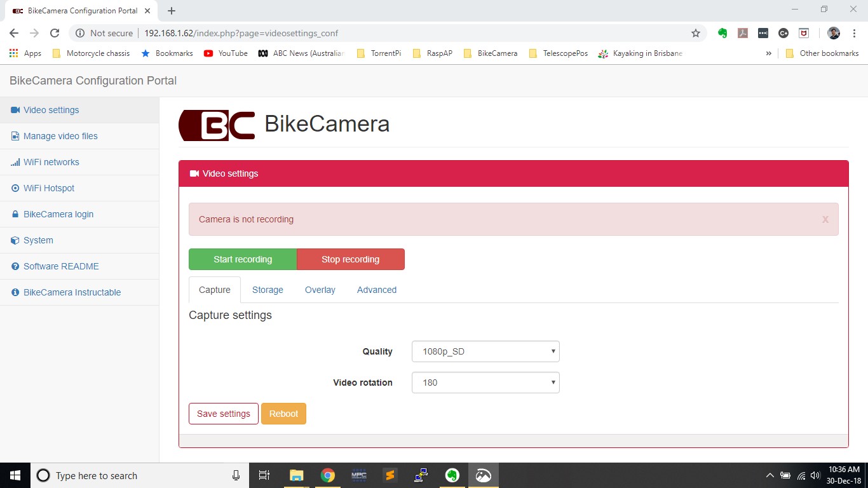Click the Start recording button

tap(243, 259)
